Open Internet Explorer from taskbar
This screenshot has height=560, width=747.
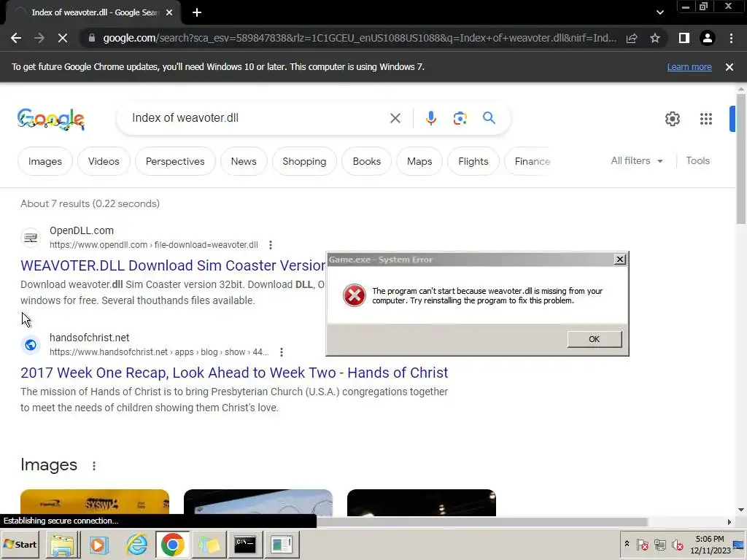[x=136, y=544]
